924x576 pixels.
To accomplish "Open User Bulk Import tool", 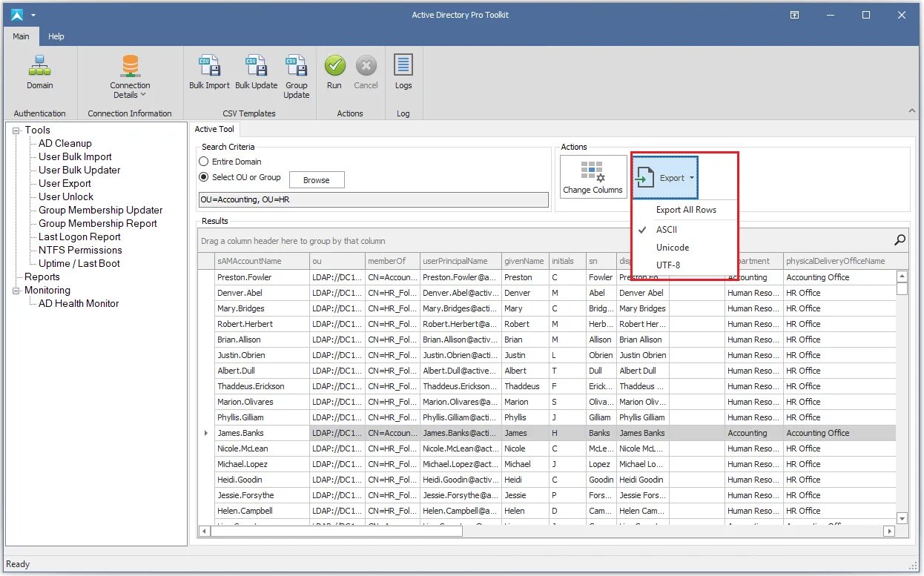I will point(75,156).
